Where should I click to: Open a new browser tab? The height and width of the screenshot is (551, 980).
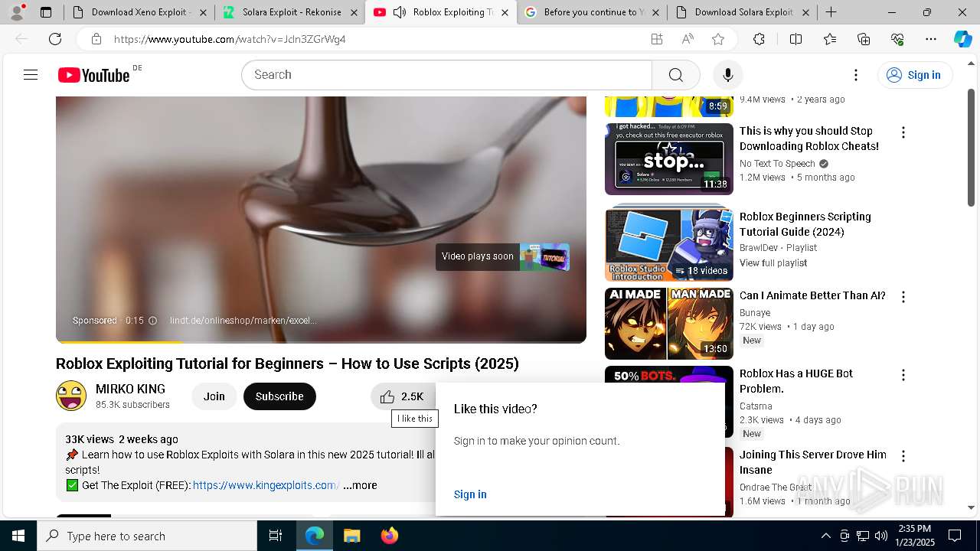pyautogui.click(x=831, y=12)
